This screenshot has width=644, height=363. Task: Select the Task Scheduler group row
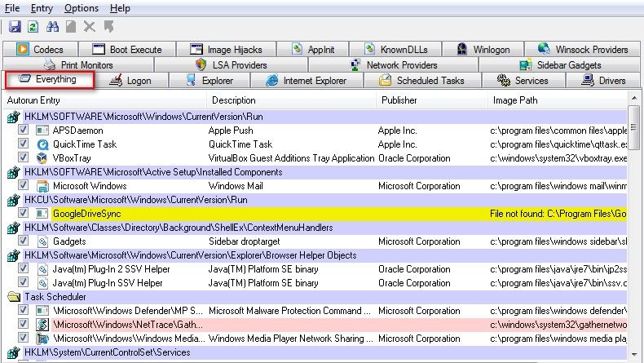(x=324, y=297)
